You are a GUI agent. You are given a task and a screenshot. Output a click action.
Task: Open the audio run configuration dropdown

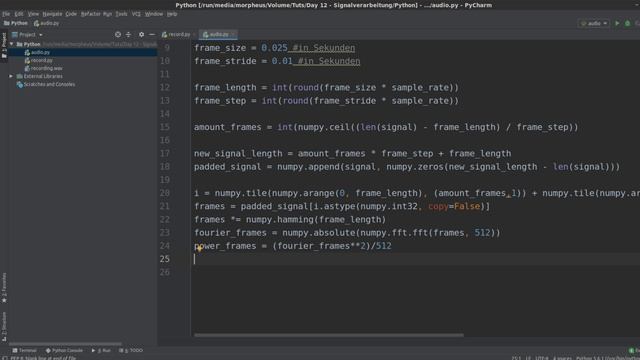[x=594, y=23]
